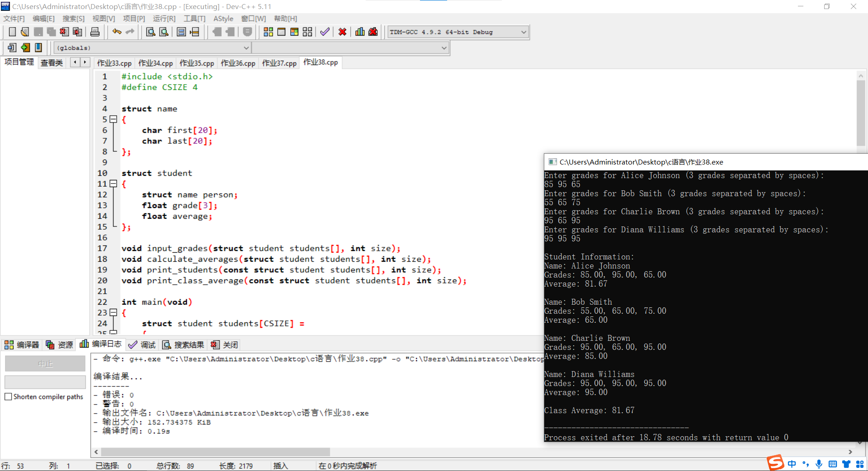The height and width of the screenshot is (471, 868).
Task: Click the Print toolbar icon
Action: click(x=95, y=32)
